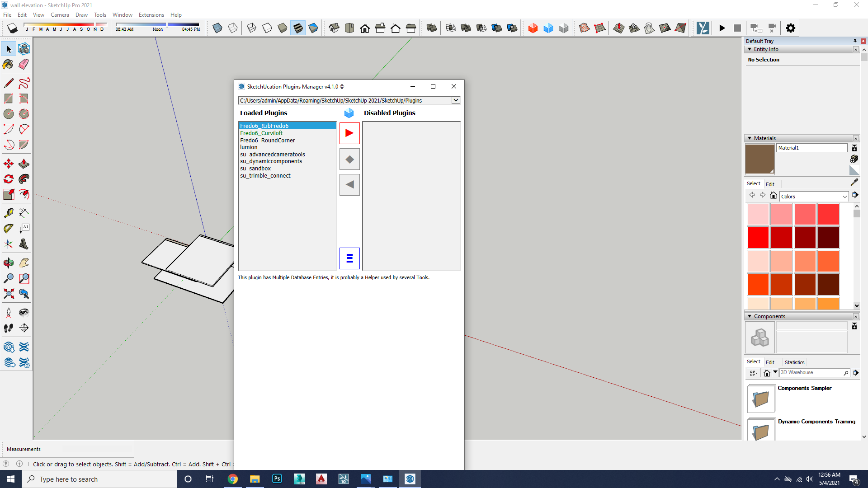Select the Paint Bucket tool
Screen dimensions: 868x488
pyautogui.click(x=8, y=64)
